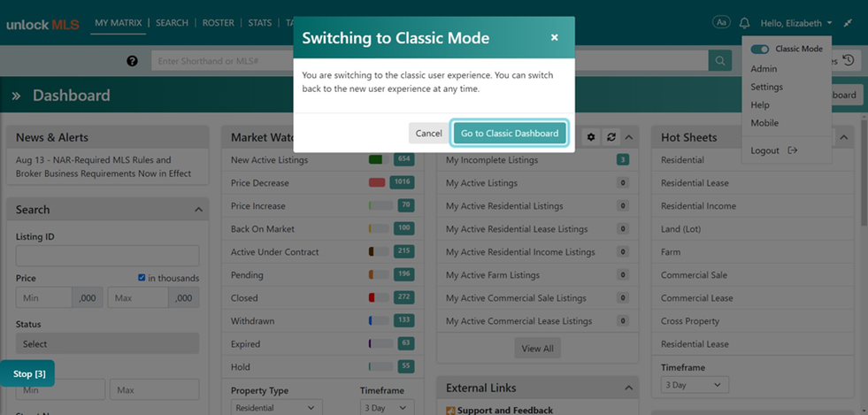The image size is (868, 415).
Task: Click the Listing ID input field
Action: click(107, 257)
